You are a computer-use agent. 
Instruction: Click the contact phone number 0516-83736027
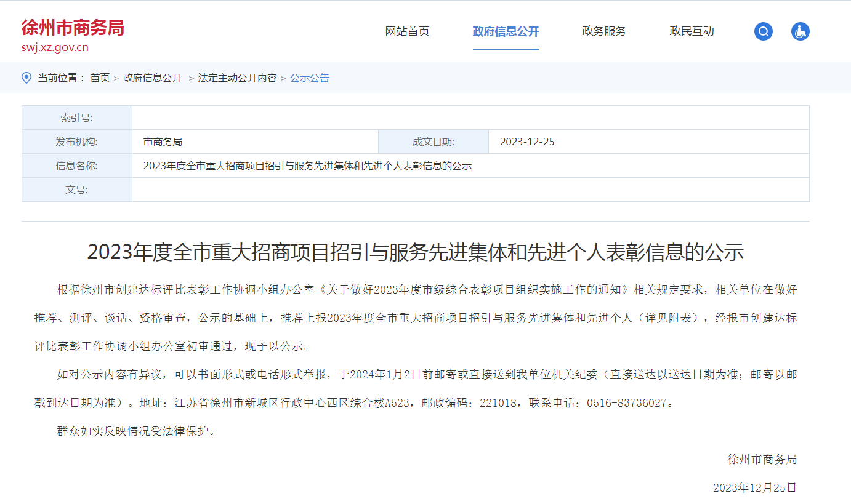pyautogui.click(x=626, y=404)
